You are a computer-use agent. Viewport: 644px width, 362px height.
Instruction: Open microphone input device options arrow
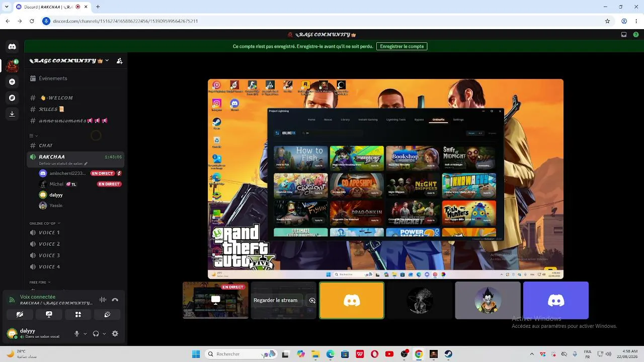pyautogui.click(x=85, y=333)
